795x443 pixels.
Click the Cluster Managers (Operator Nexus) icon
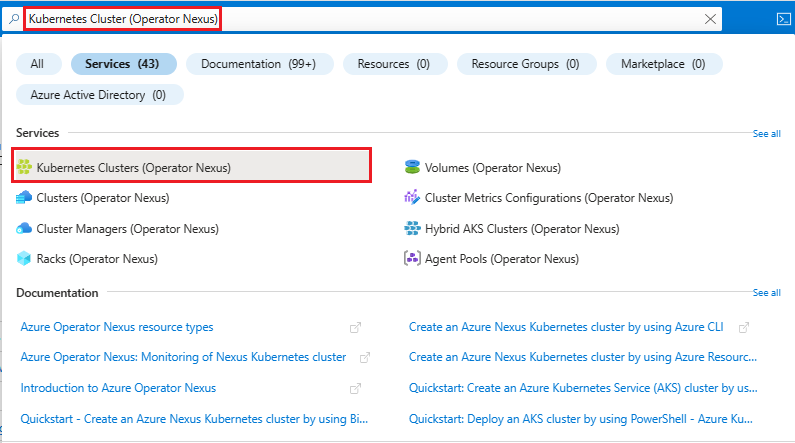25,228
